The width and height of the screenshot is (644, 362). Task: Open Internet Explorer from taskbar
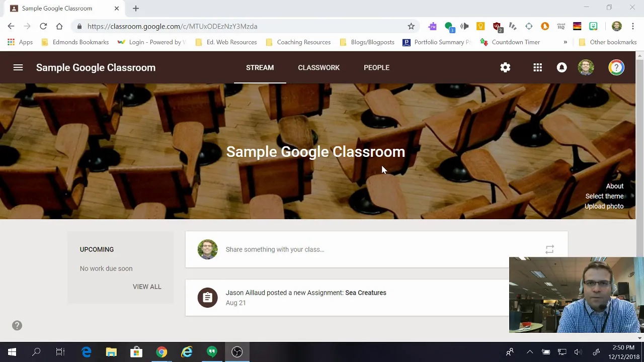click(x=187, y=352)
